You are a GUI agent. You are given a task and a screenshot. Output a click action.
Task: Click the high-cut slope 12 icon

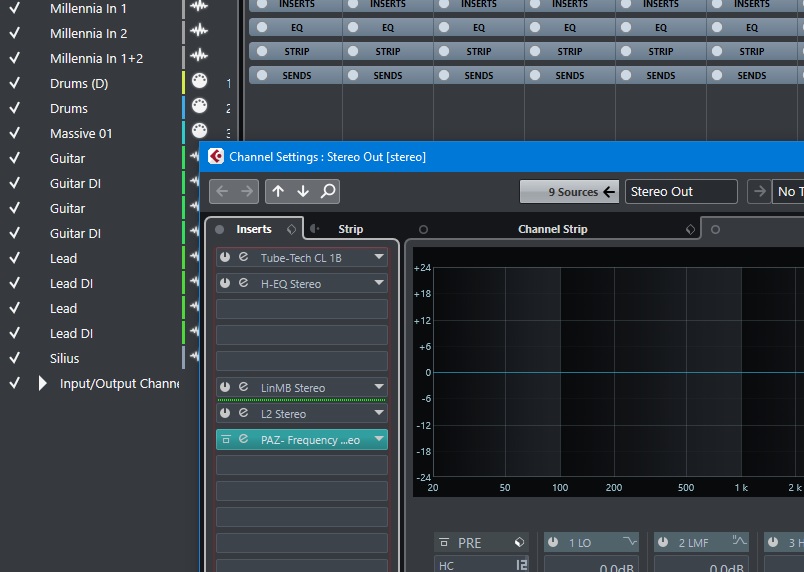pyautogui.click(x=521, y=565)
